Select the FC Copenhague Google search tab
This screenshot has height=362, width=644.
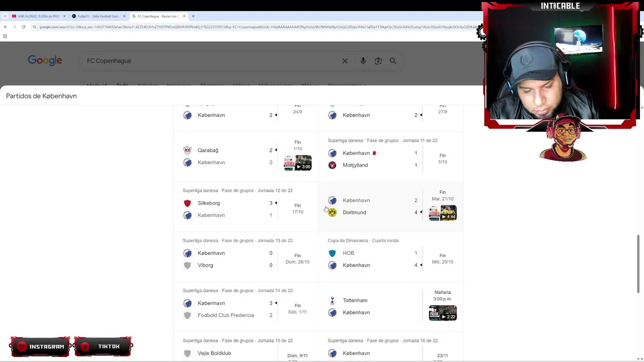click(x=158, y=16)
